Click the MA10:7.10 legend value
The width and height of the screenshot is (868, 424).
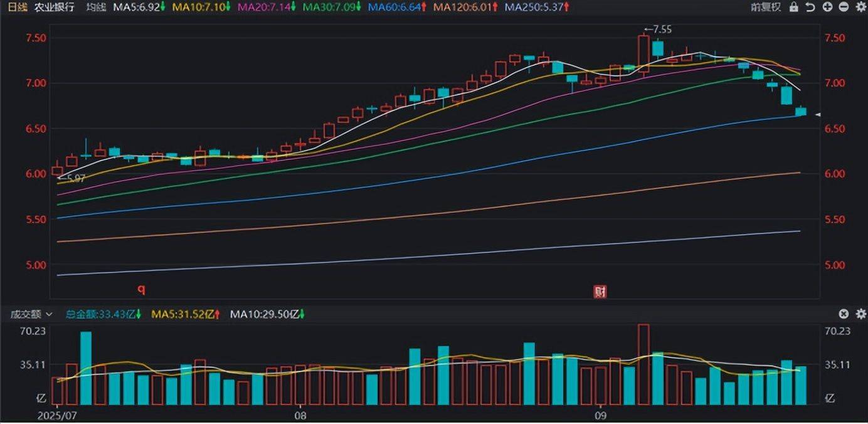coord(201,8)
